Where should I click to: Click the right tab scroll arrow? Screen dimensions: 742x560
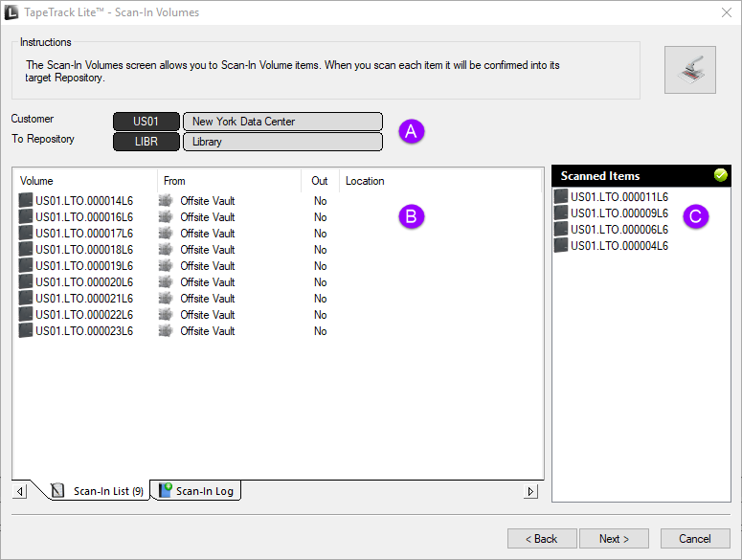click(x=530, y=491)
